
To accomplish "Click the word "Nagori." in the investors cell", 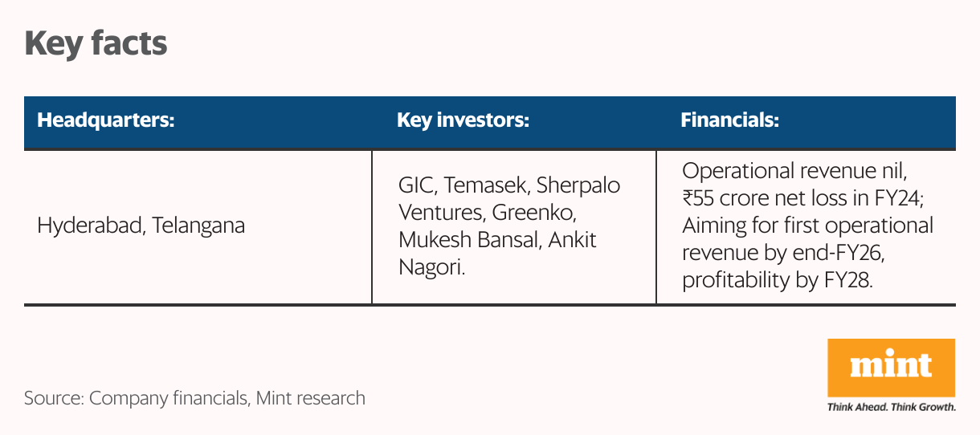I will 432,267.
